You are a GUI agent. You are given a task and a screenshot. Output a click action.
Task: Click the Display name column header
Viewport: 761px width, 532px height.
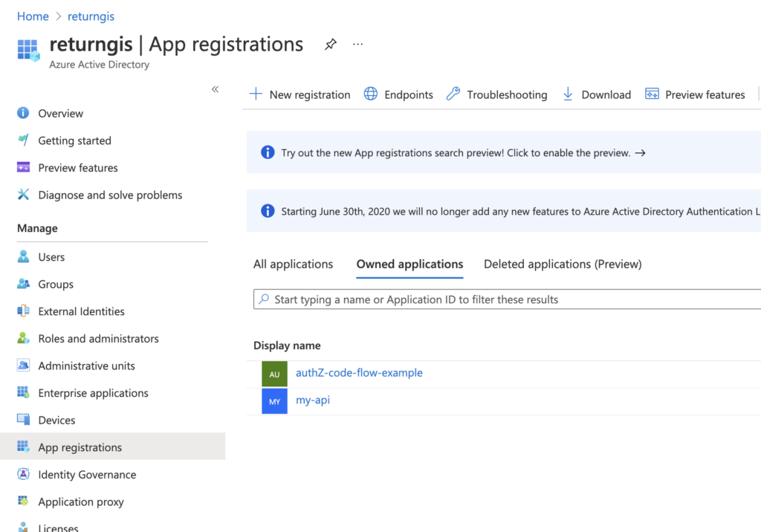tap(287, 346)
